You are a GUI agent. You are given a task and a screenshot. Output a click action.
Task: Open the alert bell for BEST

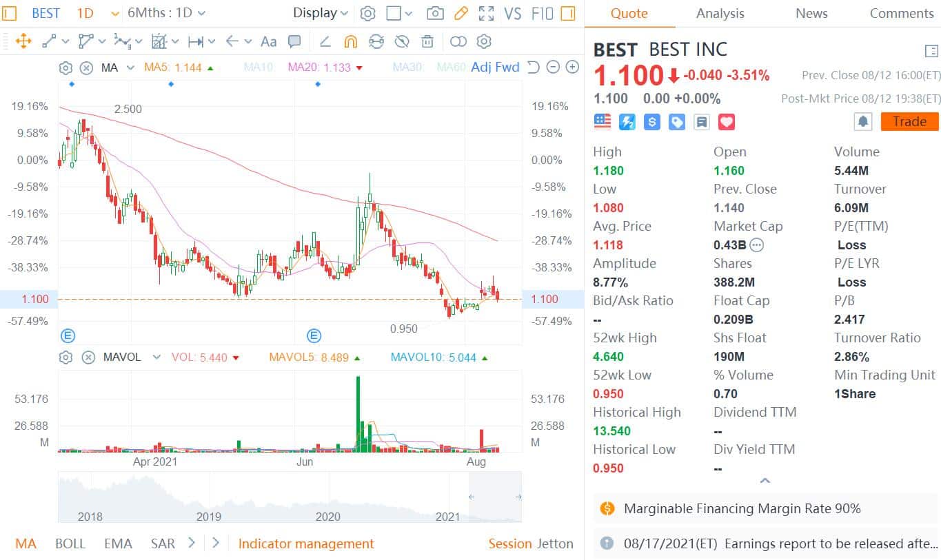click(x=862, y=121)
